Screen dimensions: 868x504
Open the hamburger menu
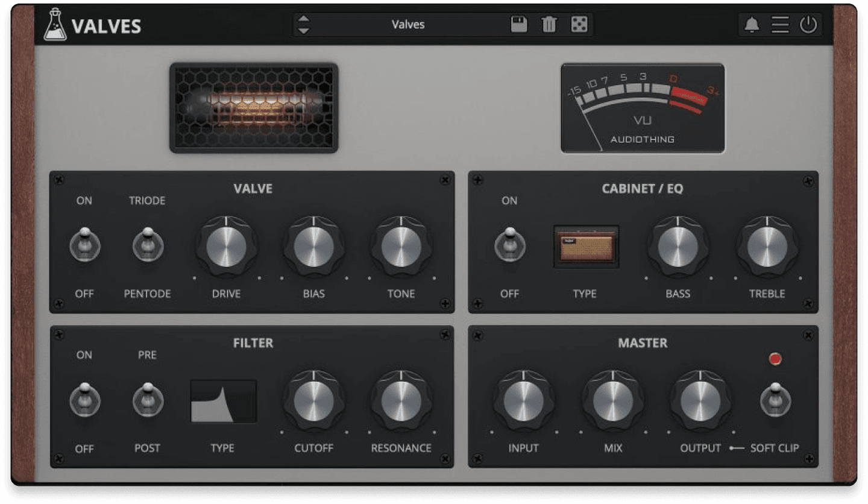(x=779, y=25)
